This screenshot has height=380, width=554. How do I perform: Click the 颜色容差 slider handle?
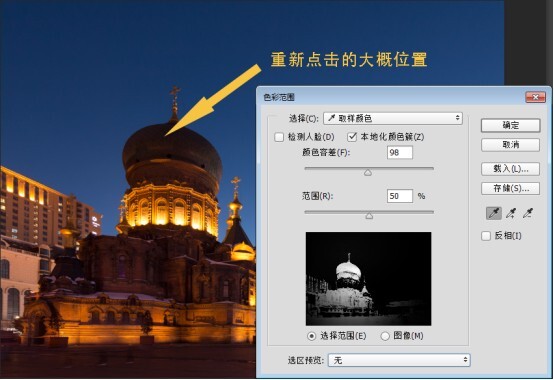click(368, 172)
